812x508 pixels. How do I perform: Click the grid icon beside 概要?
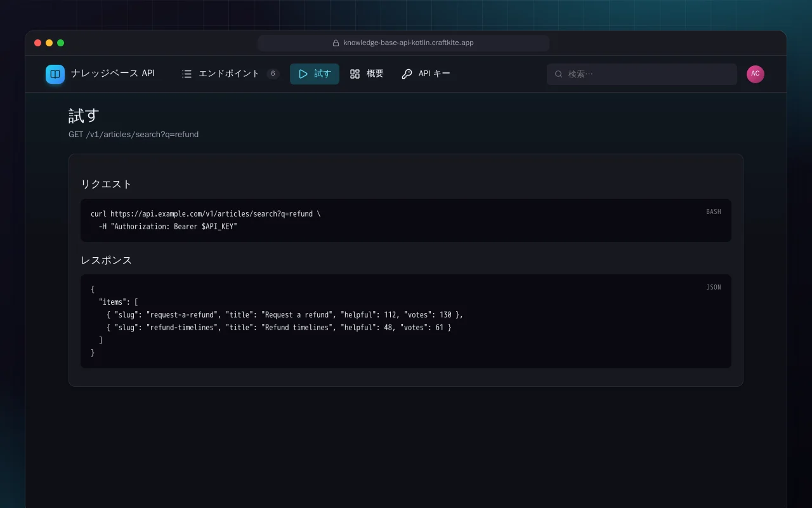pyautogui.click(x=355, y=74)
